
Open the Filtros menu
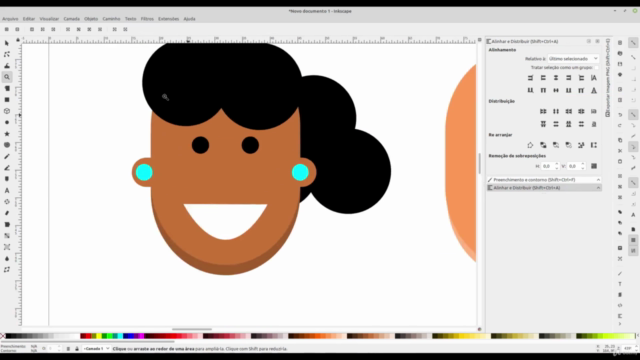147,19
